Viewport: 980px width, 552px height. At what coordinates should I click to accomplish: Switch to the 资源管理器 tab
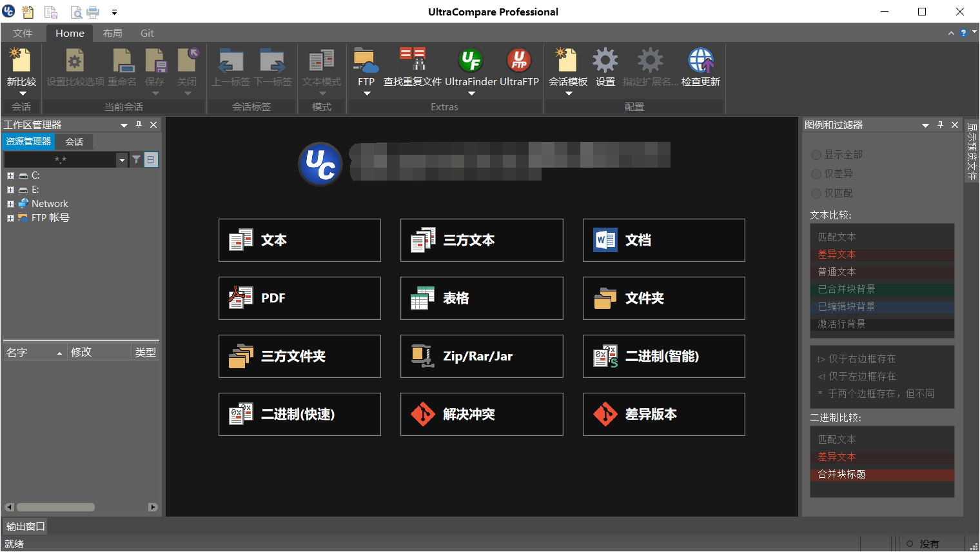coord(28,141)
